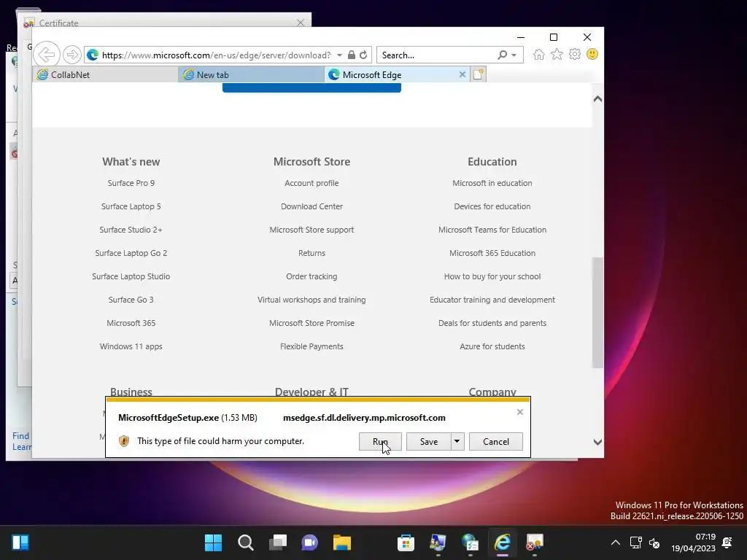Image resolution: width=747 pixels, height=560 pixels.
Task: Click the Run button for MicrosoftEdgeSetup.exe
Action: pyautogui.click(x=380, y=441)
